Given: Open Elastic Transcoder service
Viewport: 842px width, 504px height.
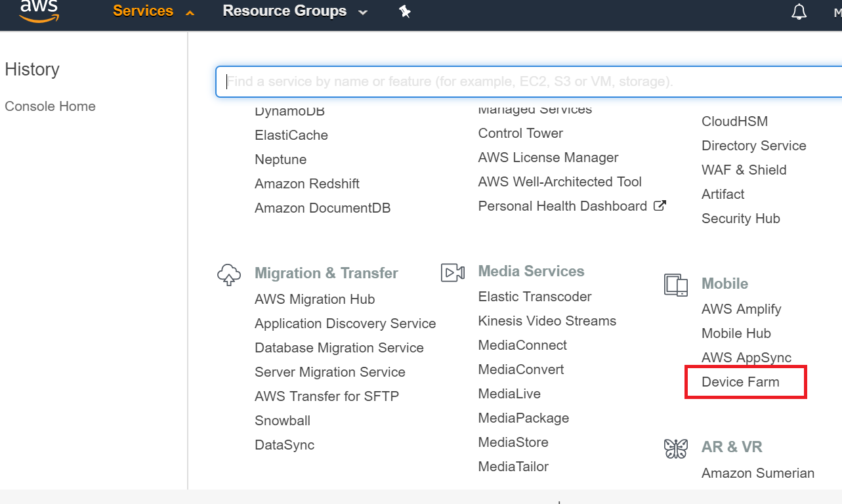Looking at the screenshot, I should [534, 297].
